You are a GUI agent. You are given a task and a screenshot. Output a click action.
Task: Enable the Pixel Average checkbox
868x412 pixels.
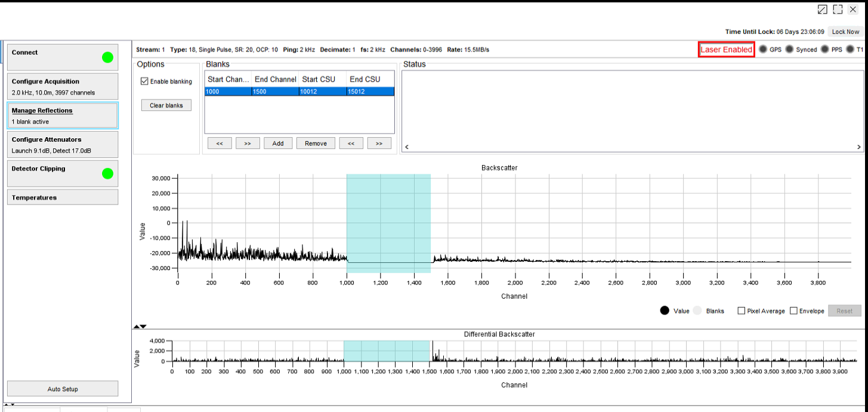pyautogui.click(x=742, y=311)
